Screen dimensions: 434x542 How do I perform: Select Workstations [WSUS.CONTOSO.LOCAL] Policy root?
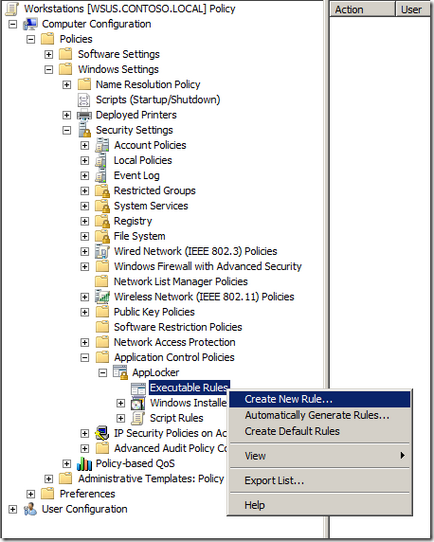click(x=130, y=9)
